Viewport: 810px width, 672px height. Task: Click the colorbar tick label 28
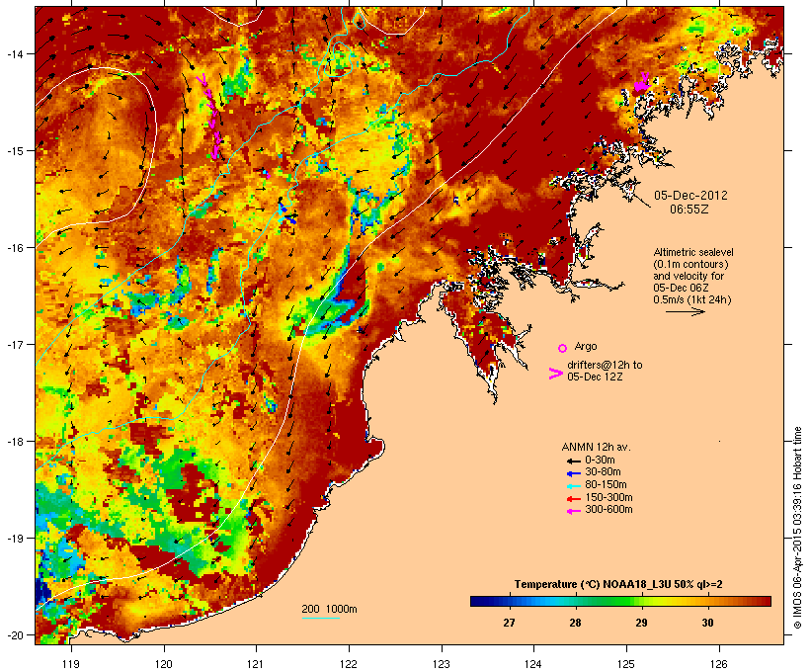pos(575,623)
